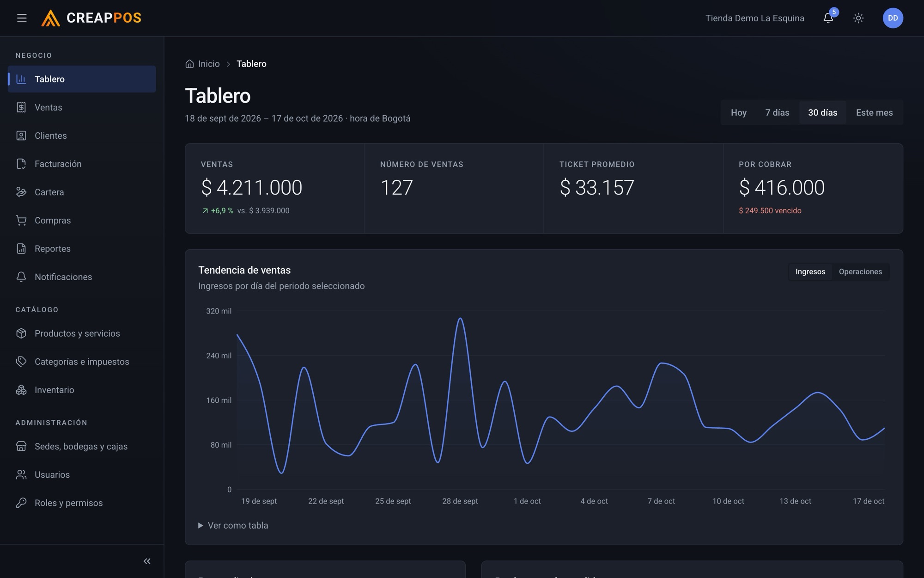Click the home icon in breadcrumb
Viewport: 924px width, 578px height.
tap(189, 64)
